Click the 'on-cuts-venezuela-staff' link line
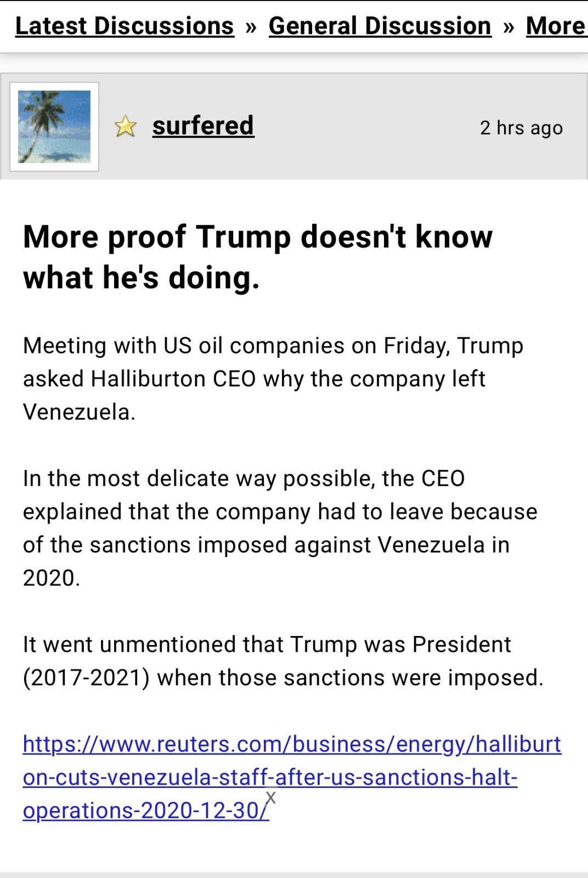The image size is (588, 878). [270, 778]
